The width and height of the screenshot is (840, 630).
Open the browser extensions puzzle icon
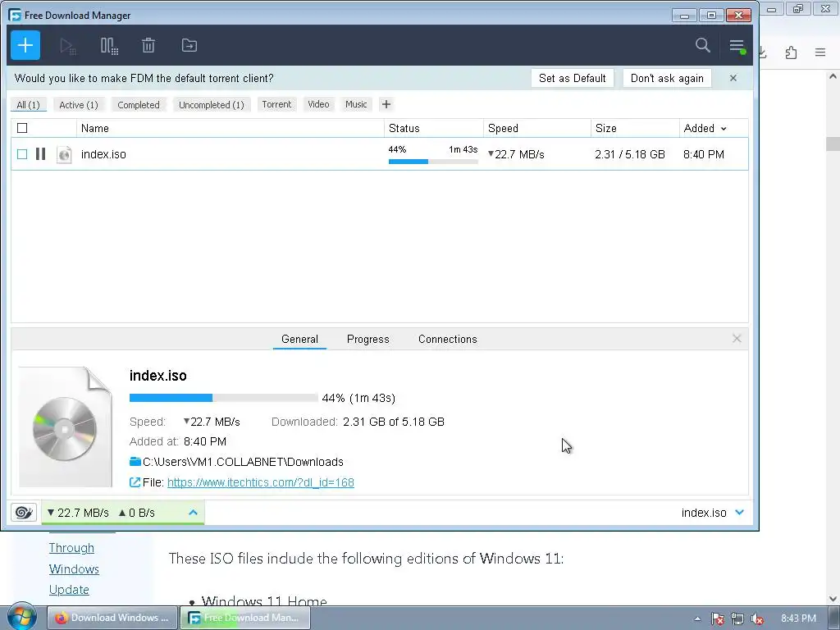click(792, 52)
